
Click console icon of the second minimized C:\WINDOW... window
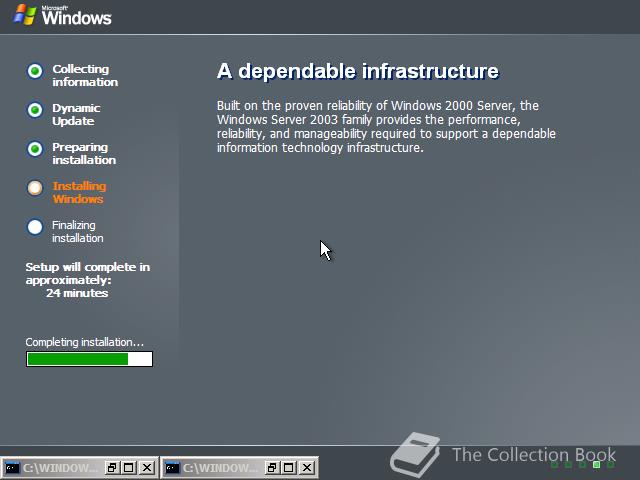coord(172,468)
